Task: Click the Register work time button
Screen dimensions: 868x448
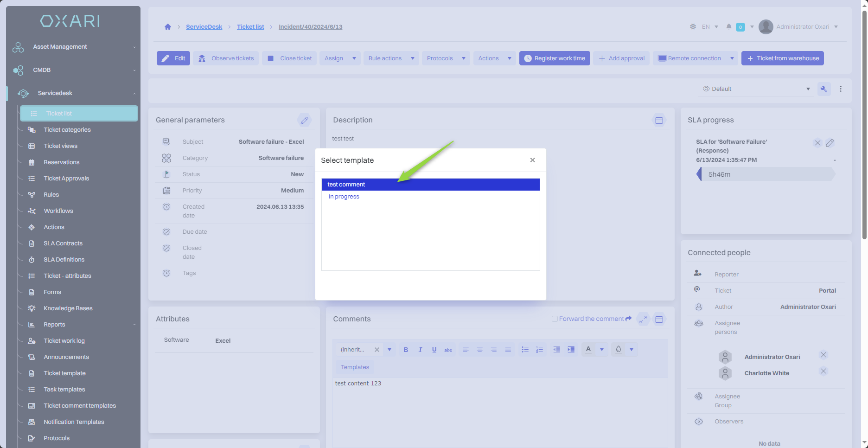Action: click(555, 58)
